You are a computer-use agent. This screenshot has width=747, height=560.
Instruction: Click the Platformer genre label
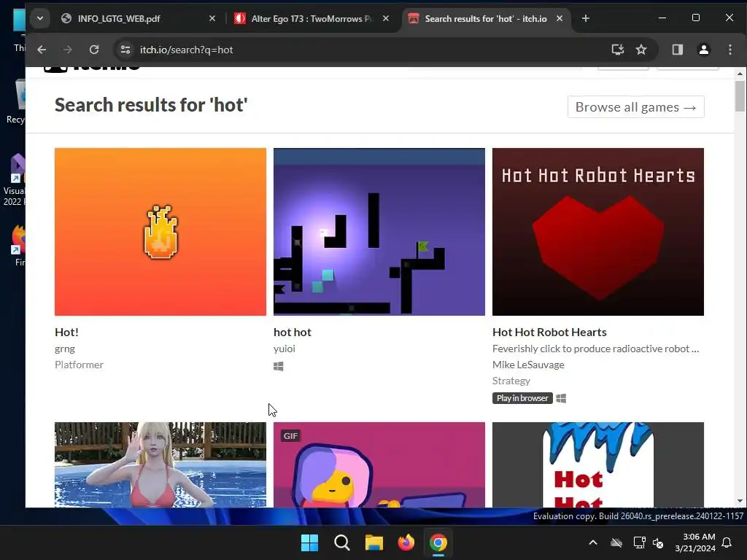click(x=79, y=365)
